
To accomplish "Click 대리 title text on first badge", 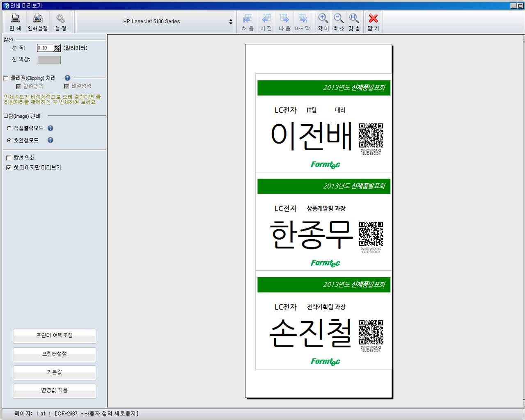I will pos(340,110).
